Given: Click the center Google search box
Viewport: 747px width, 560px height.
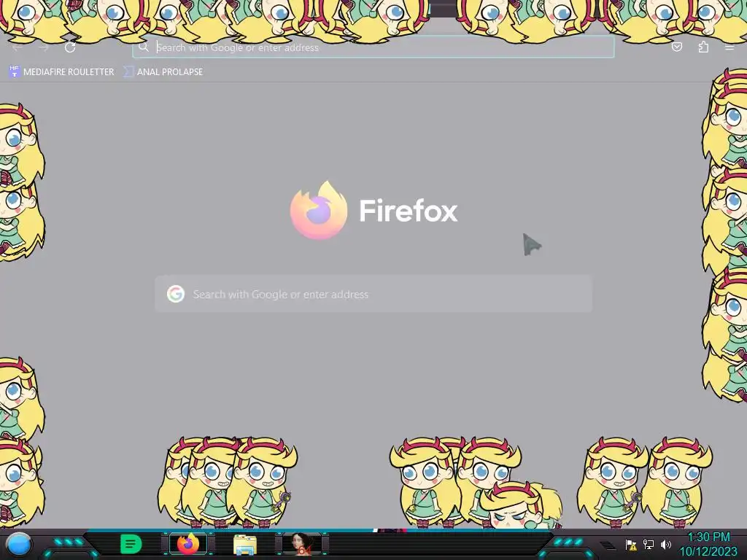Looking at the screenshot, I should [373, 294].
